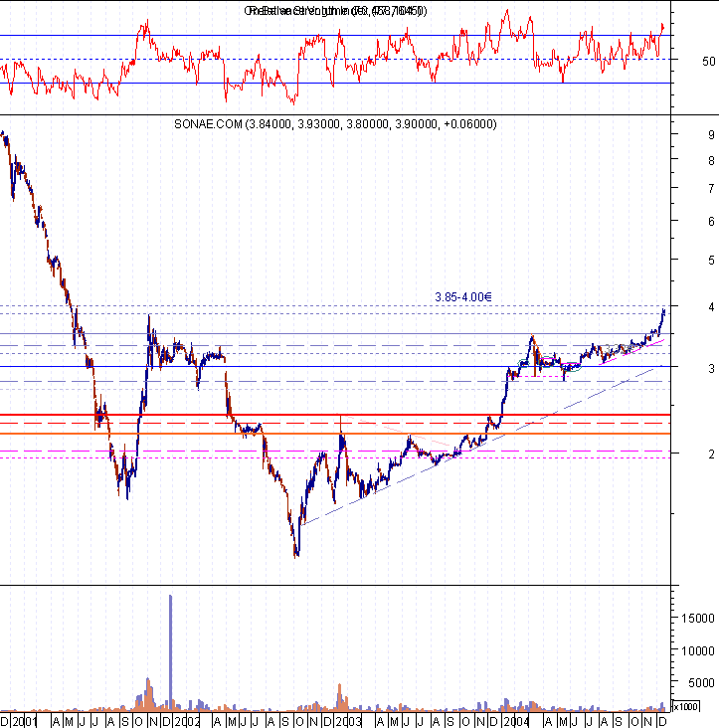
Task: Select the 2003 year label on time axis
Action: pos(352,720)
